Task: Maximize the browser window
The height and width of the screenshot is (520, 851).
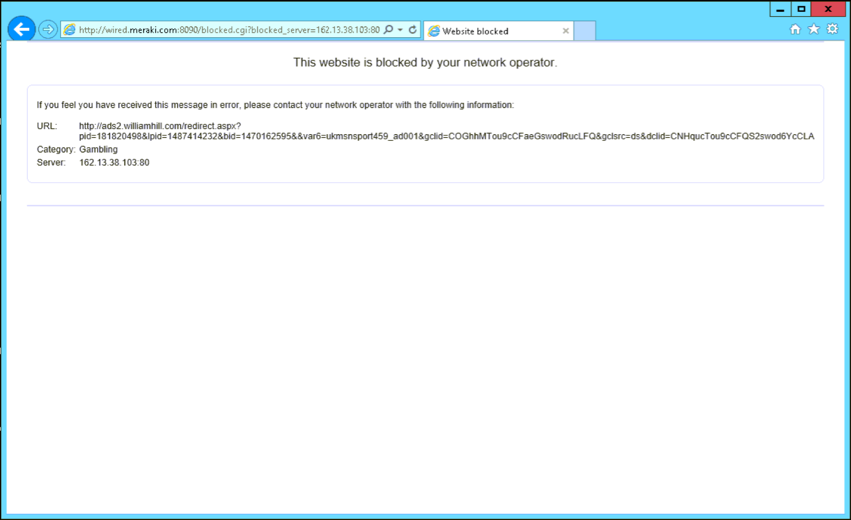Action: click(801, 9)
